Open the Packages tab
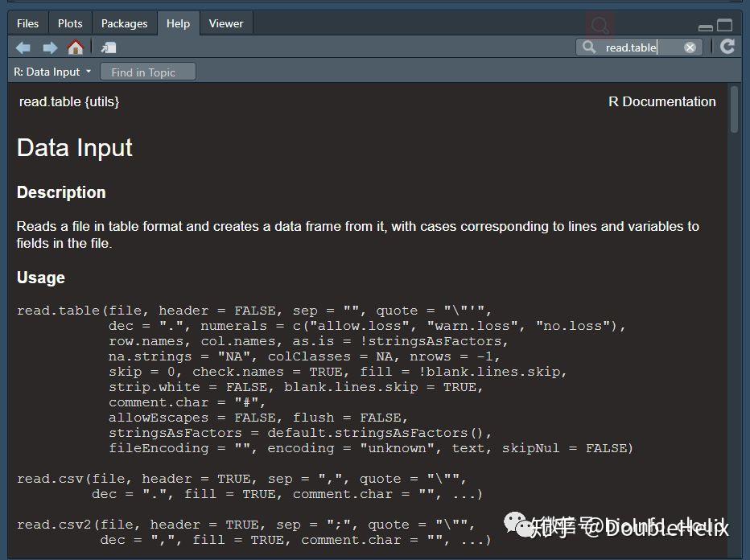Image resolution: width=750 pixels, height=560 pixels. click(125, 23)
